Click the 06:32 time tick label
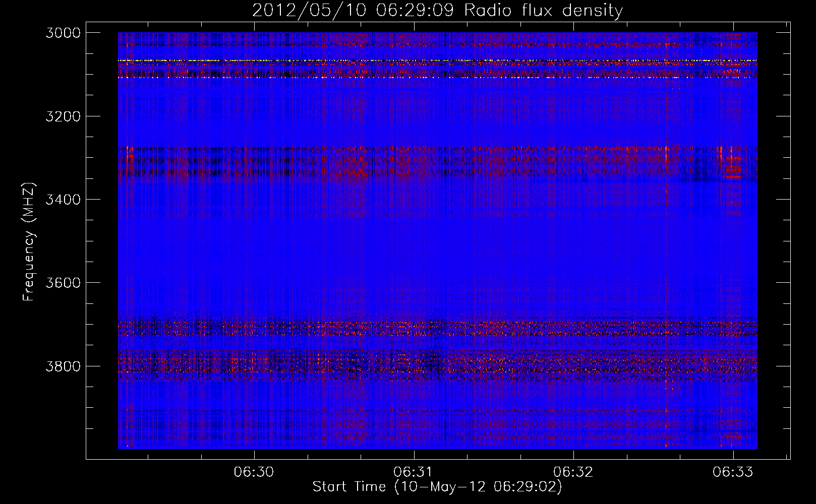The image size is (816, 504). pos(573,472)
